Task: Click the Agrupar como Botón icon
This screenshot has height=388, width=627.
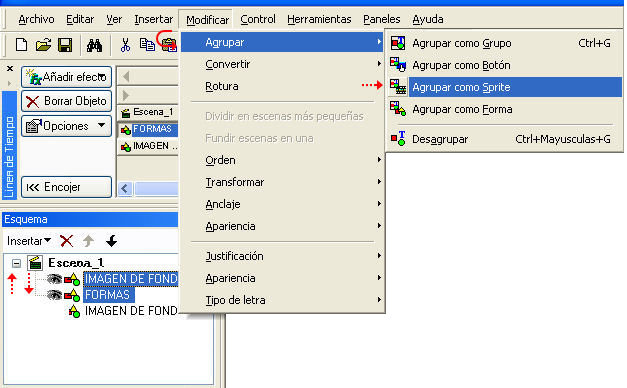Action: click(398, 64)
